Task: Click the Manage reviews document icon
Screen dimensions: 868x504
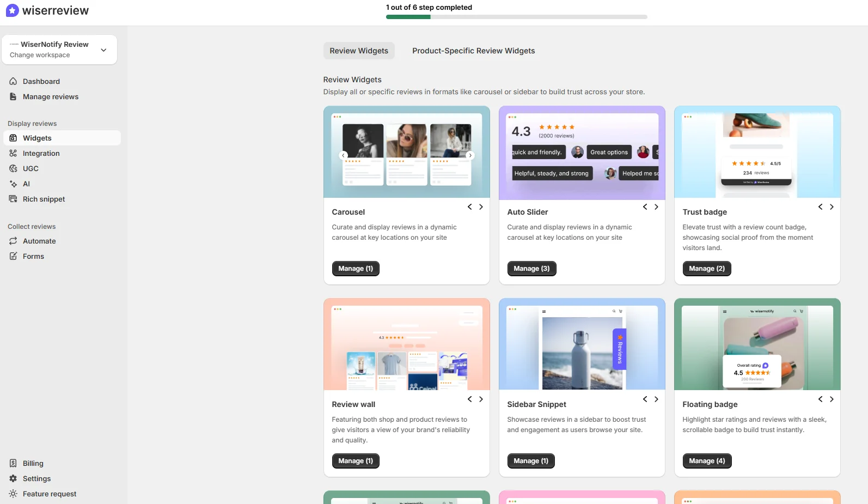Action: click(13, 96)
